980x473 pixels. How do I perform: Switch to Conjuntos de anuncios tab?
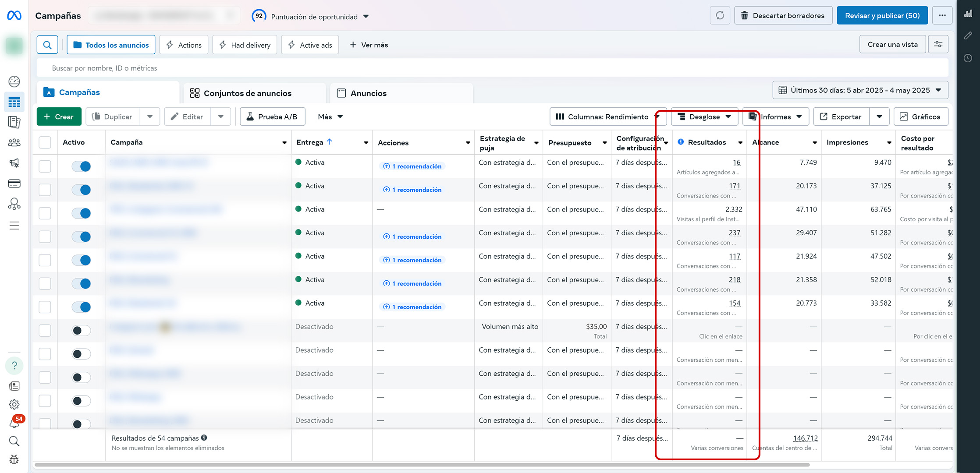coord(255,93)
